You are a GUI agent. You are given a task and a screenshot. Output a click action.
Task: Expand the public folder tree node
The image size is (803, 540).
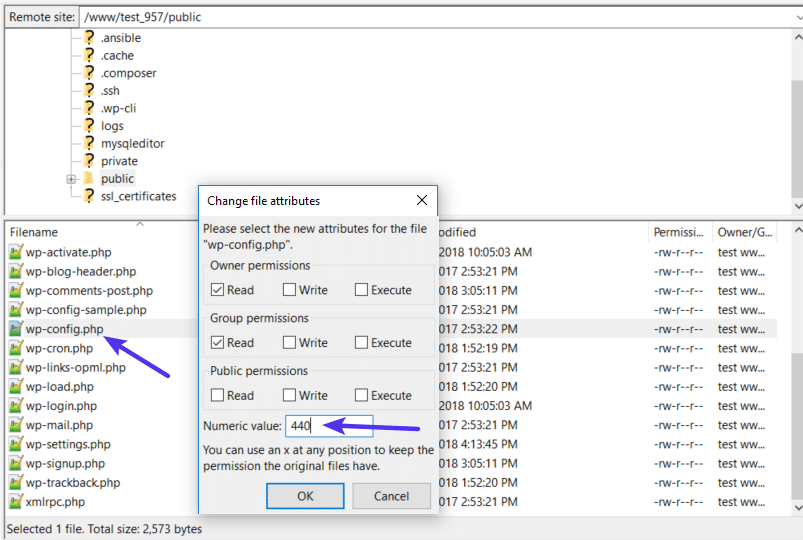(71, 179)
